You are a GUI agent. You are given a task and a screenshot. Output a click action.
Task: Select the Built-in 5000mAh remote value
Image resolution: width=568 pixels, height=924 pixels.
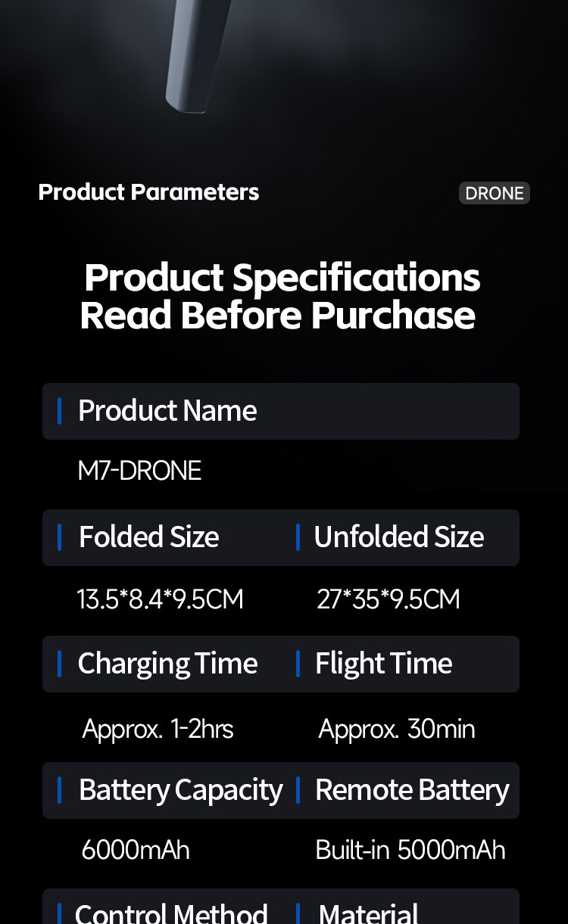410,850
